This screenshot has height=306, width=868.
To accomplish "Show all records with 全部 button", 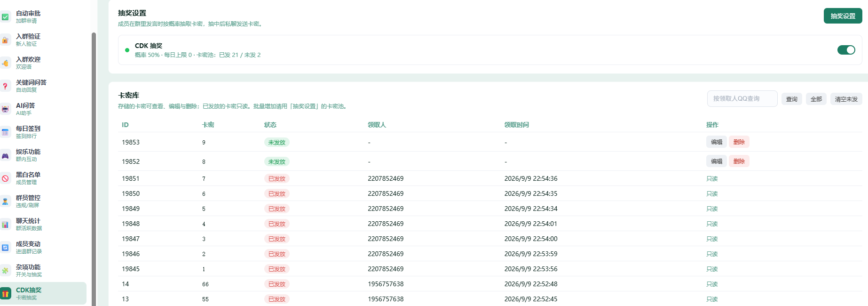I will [x=816, y=99].
